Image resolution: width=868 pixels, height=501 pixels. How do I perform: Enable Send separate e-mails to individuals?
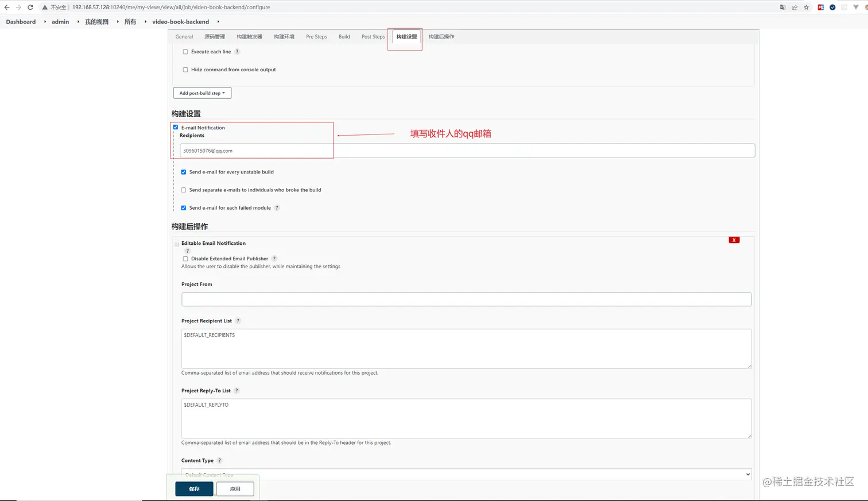pyautogui.click(x=184, y=190)
